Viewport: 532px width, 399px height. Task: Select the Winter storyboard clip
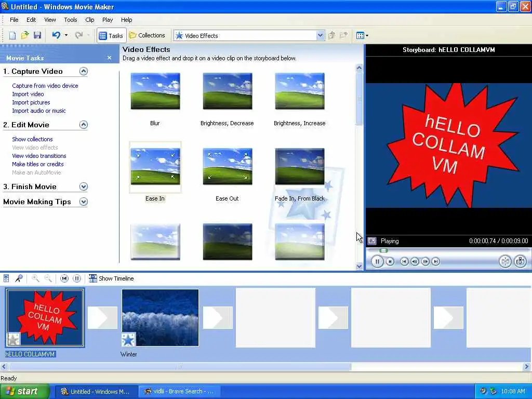(x=160, y=317)
